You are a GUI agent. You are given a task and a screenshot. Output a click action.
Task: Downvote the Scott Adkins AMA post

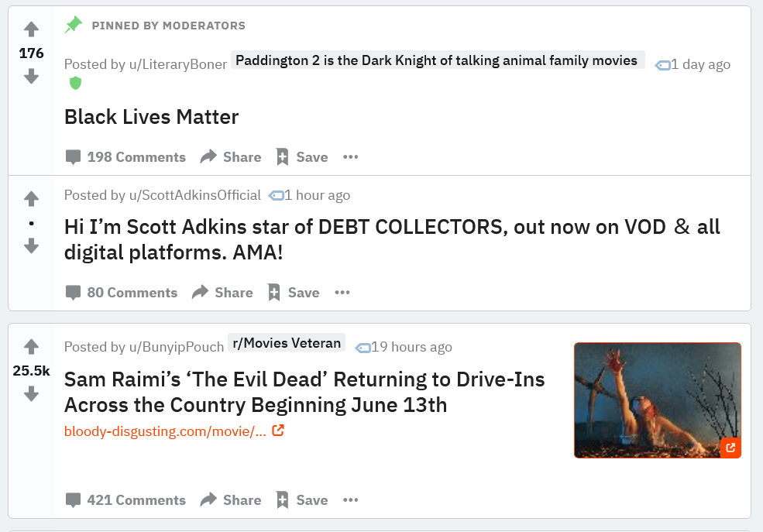(x=31, y=245)
